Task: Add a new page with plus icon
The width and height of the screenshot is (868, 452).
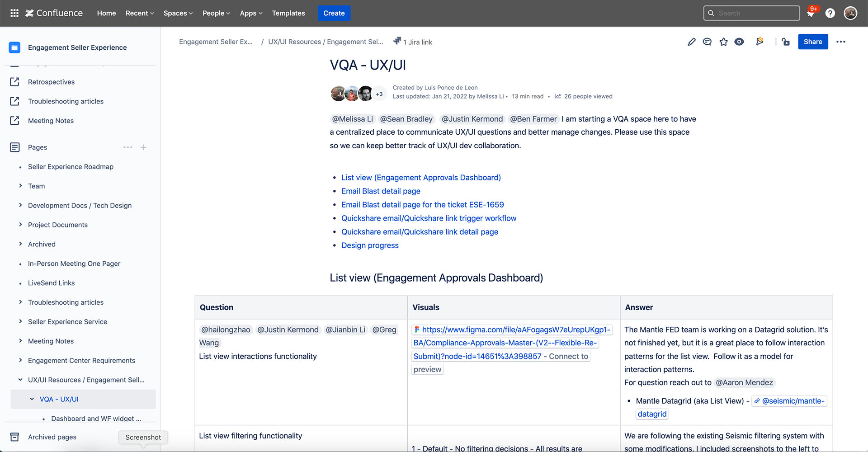Action: (x=143, y=147)
